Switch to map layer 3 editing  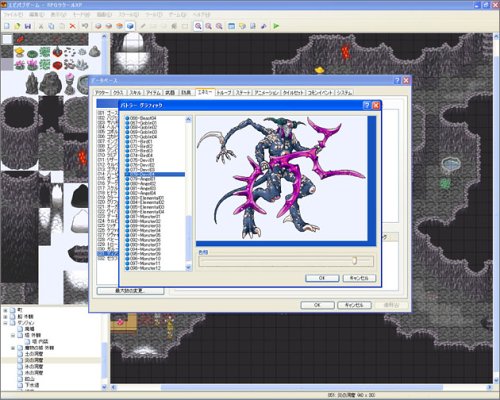[x=119, y=26]
